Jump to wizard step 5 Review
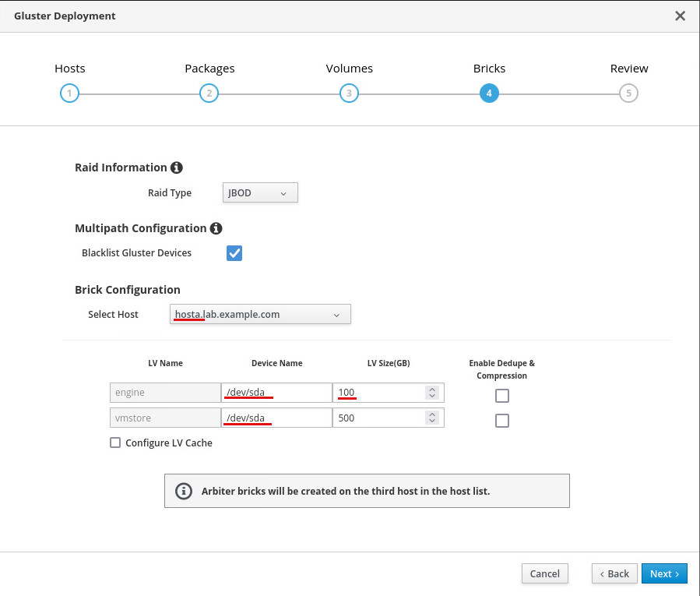Image resolution: width=700 pixels, height=596 pixels. pos(628,93)
